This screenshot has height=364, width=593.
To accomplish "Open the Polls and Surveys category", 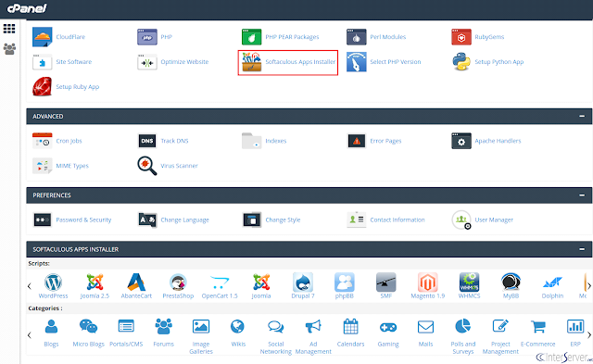I will pos(463,326).
